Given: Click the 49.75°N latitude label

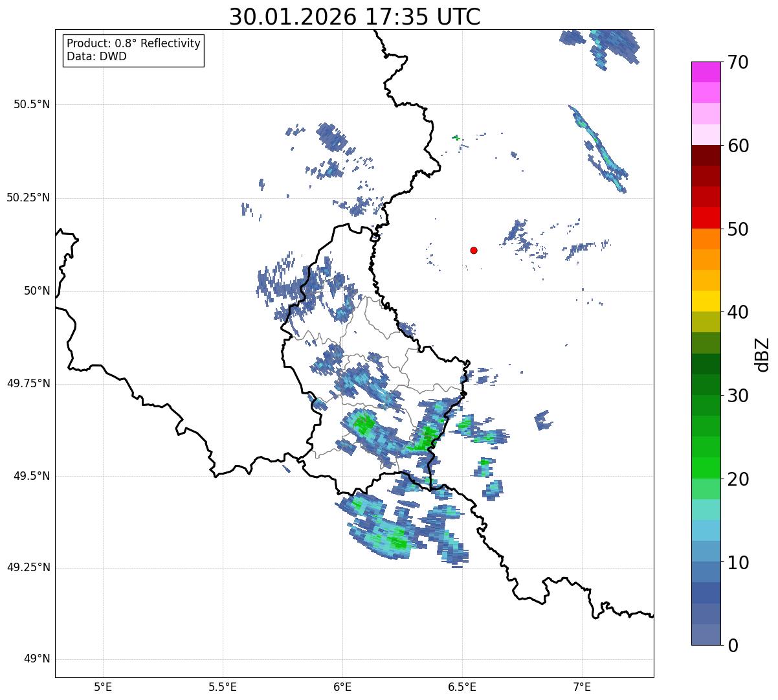Looking at the screenshot, I should pos(28,383).
